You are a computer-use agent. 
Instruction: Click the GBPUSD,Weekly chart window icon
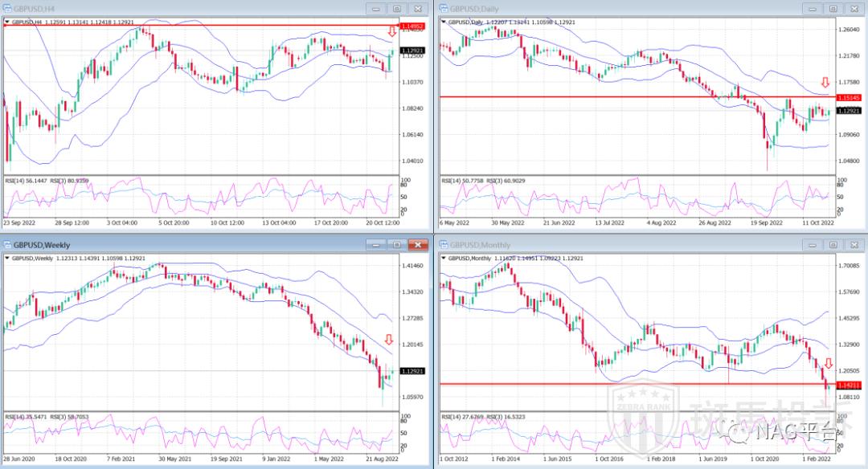(7, 244)
